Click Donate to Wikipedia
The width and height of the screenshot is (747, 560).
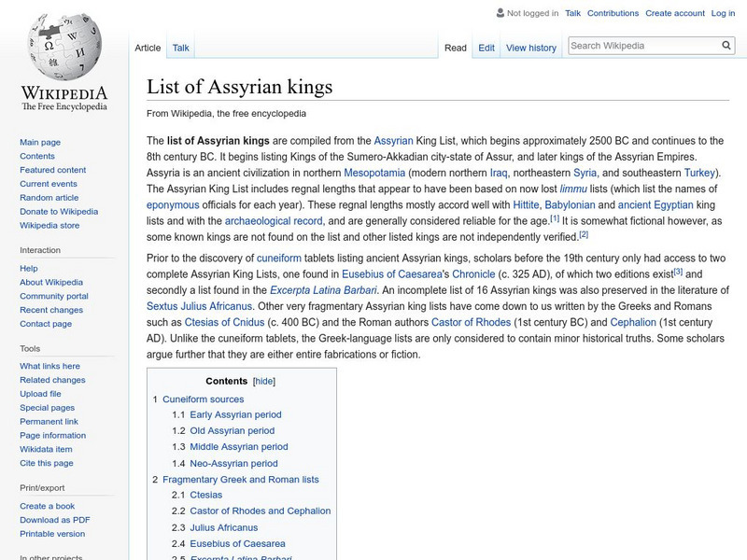[59, 211]
